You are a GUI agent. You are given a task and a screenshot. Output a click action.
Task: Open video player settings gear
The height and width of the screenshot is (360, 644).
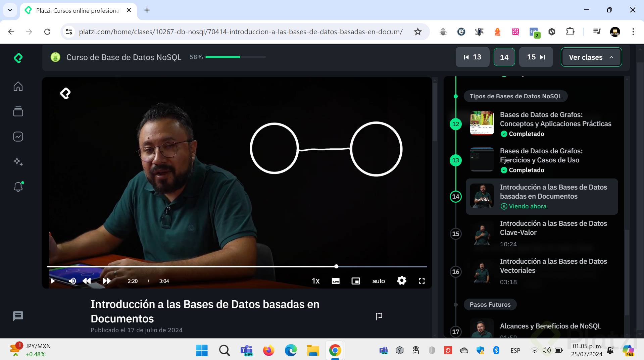pos(402,280)
